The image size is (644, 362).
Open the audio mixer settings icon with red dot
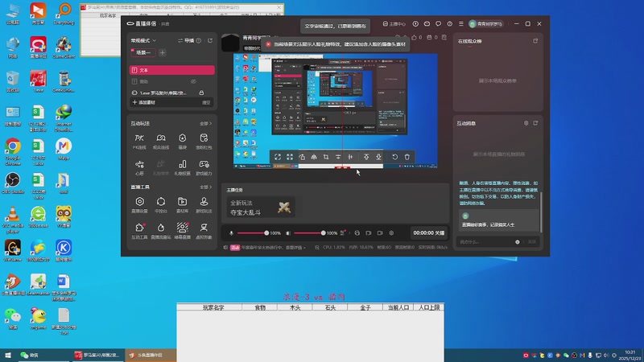pos(343,232)
